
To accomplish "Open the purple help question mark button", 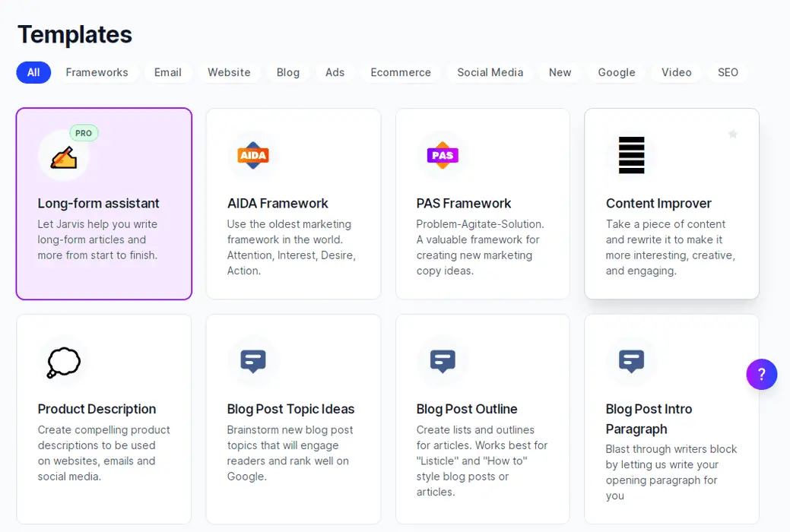I will coord(761,375).
